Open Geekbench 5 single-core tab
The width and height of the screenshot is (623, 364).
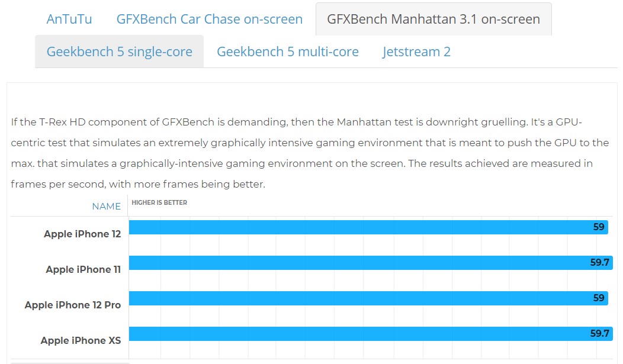point(119,51)
